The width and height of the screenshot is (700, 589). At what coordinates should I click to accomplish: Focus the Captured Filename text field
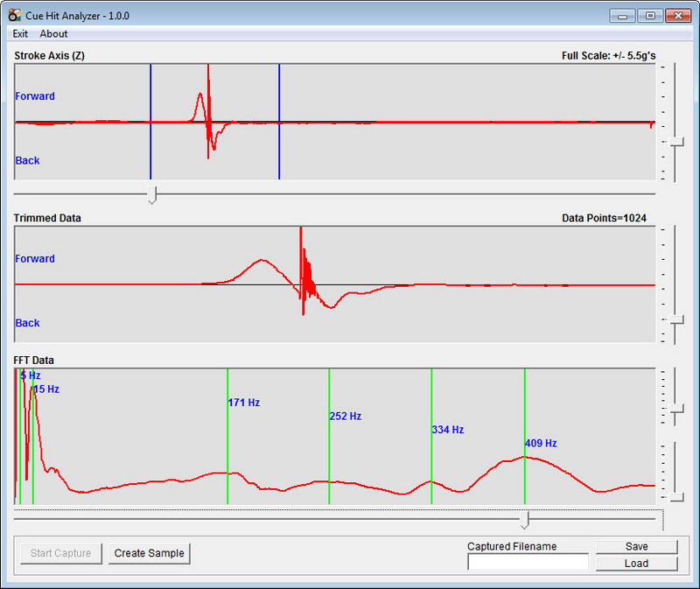coord(528,563)
